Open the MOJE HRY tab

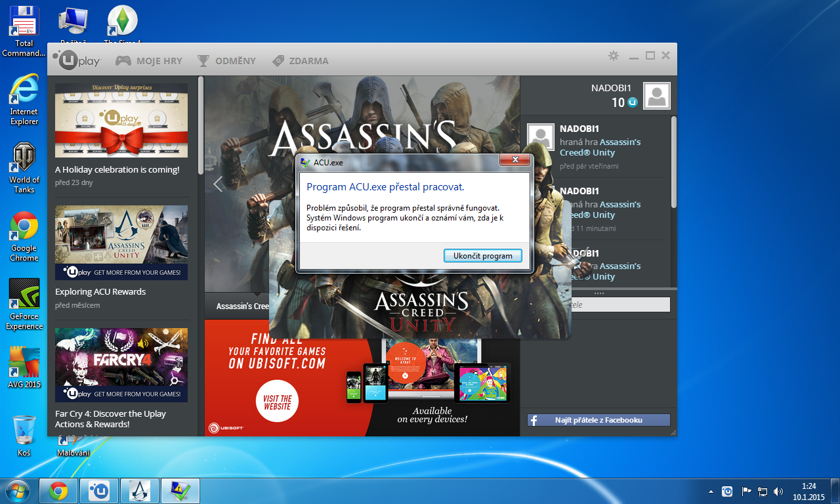149,61
